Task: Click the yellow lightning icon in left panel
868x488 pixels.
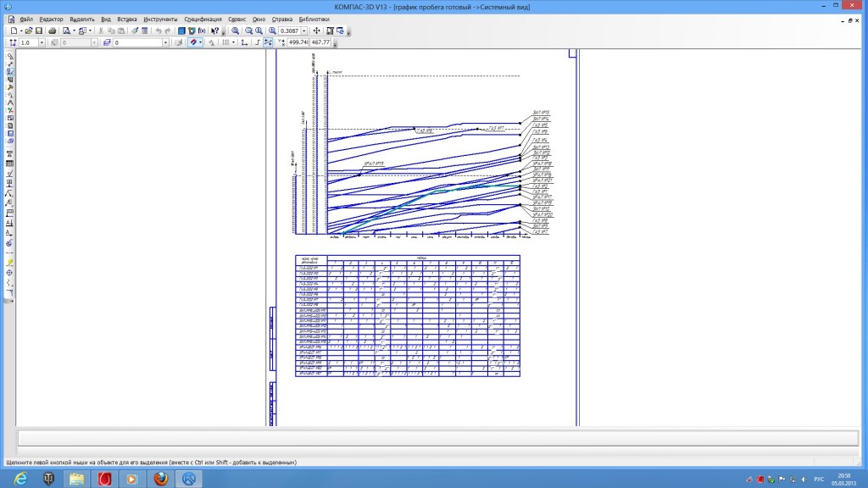Action: [x=9, y=263]
